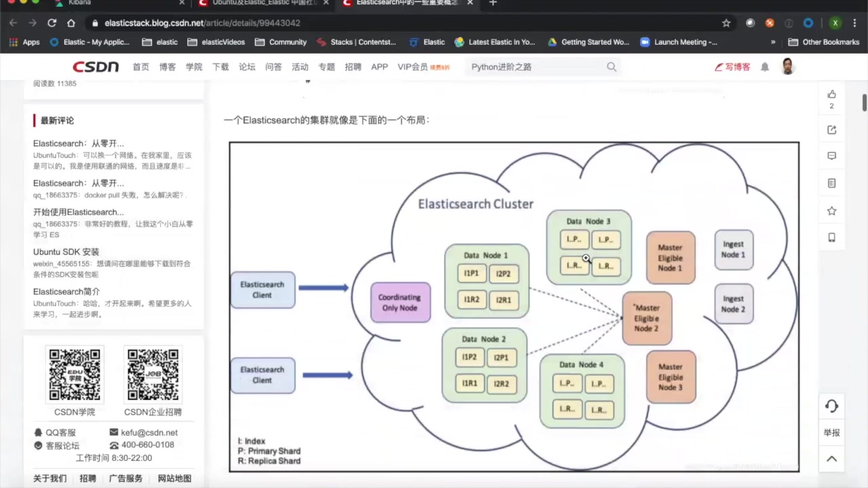Image resolution: width=868 pixels, height=488 pixels.
Task: Open the Apps bookmark shortcut
Action: (24, 42)
